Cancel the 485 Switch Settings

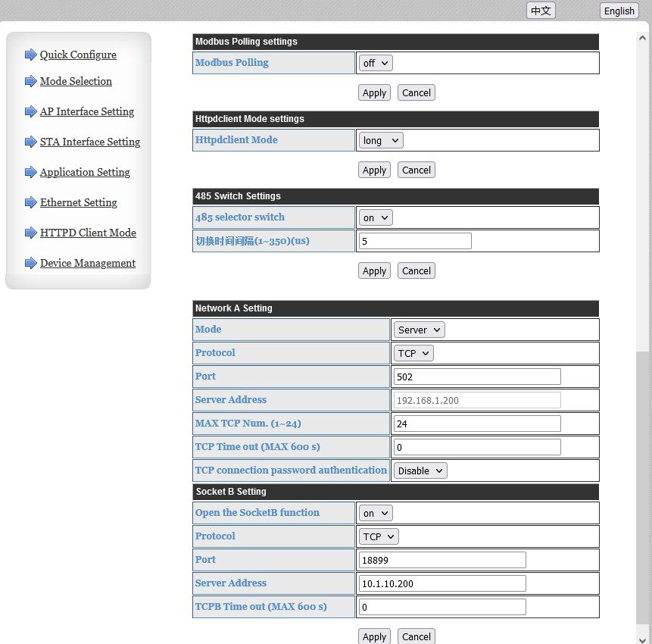click(416, 270)
